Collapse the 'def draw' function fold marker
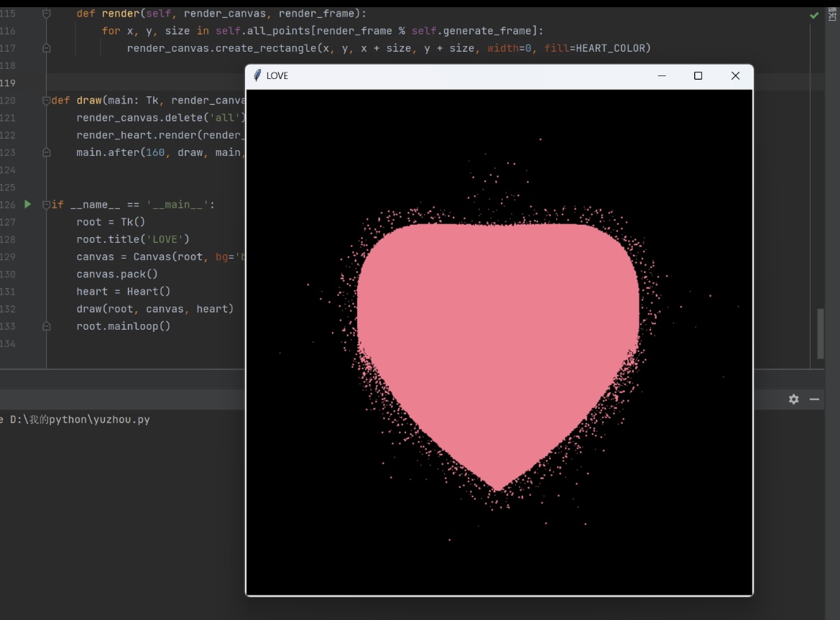 pos(47,100)
